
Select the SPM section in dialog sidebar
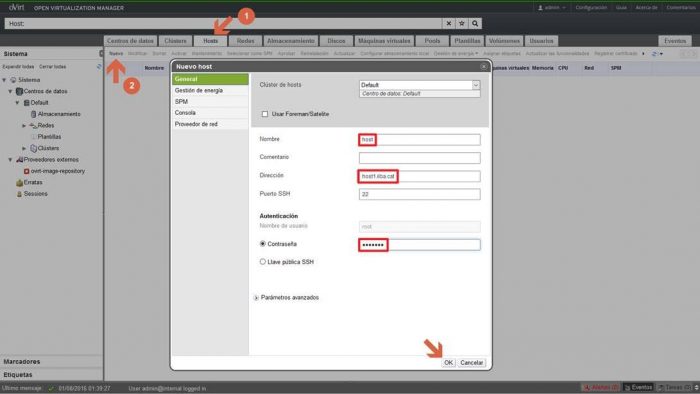(210, 102)
